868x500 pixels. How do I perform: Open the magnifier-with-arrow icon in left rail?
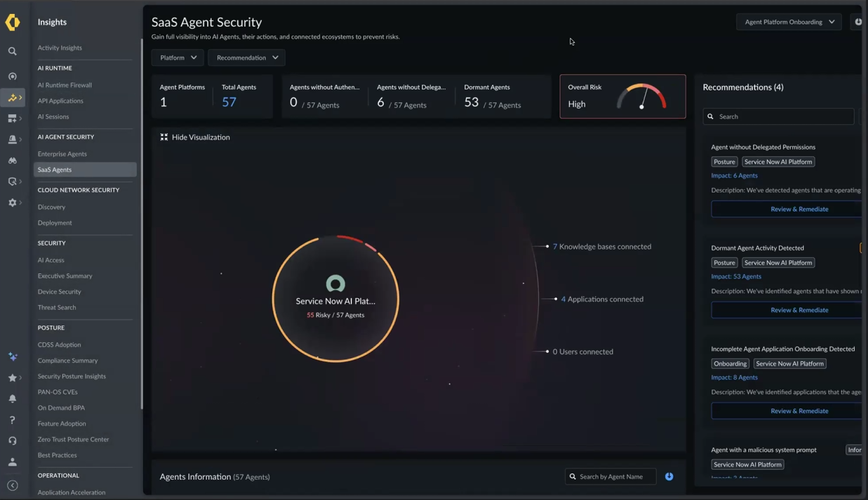[13, 182]
